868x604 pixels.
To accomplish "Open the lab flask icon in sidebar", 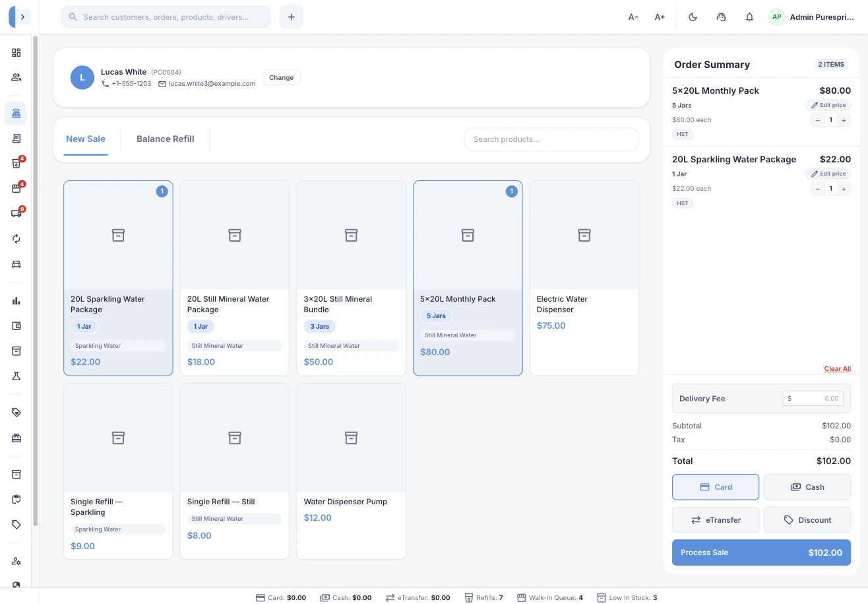I will click(16, 376).
